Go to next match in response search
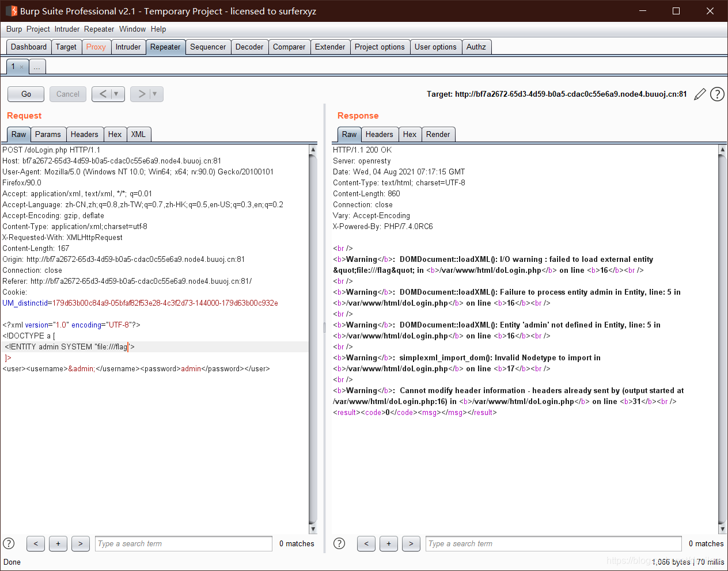Screen dimensions: 728x571 point(411,543)
